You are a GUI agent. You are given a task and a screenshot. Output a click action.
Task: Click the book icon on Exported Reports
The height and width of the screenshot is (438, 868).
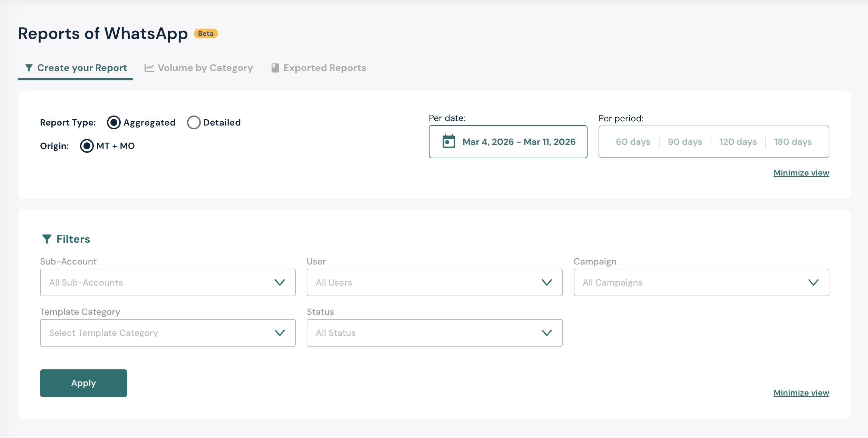[x=275, y=68]
